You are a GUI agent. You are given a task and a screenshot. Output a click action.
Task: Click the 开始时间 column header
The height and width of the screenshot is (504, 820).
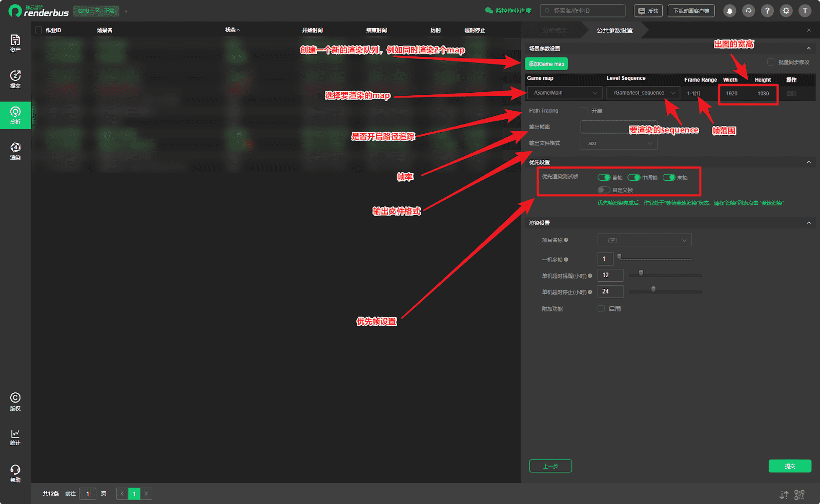pyautogui.click(x=312, y=30)
